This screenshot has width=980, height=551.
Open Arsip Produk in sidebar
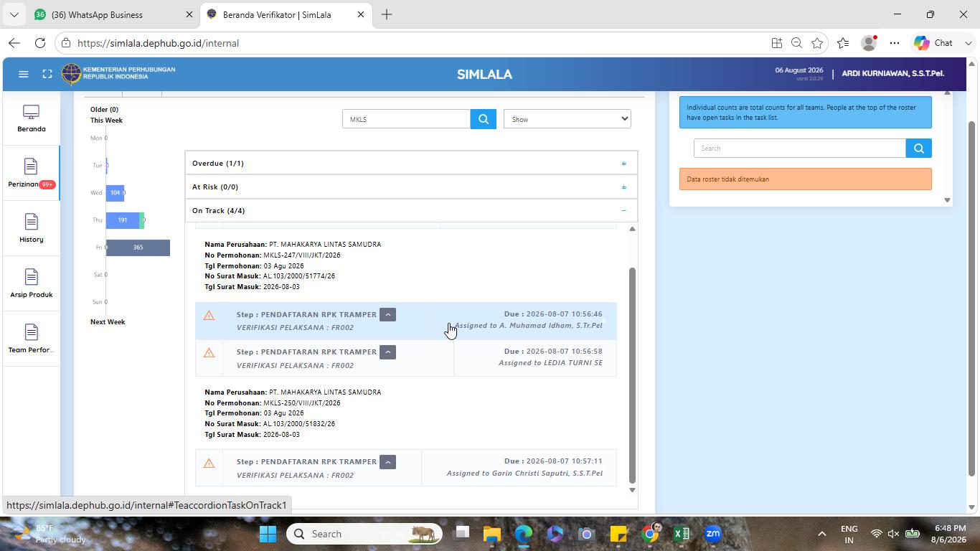click(31, 283)
